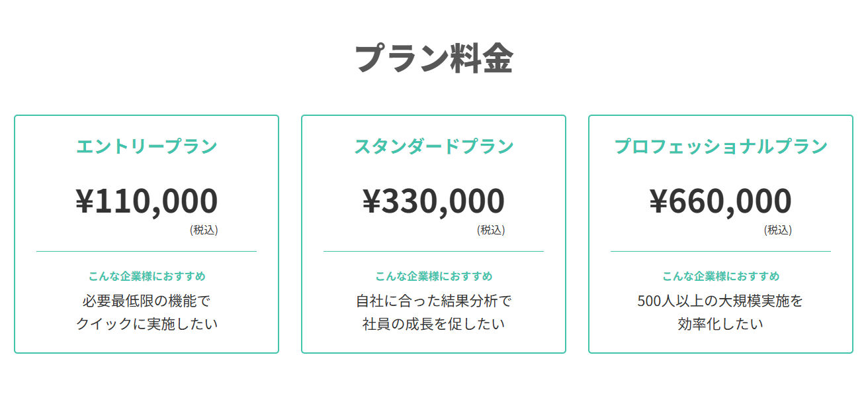Click 500人以上の大規模実施を description text

click(x=720, y=301)
